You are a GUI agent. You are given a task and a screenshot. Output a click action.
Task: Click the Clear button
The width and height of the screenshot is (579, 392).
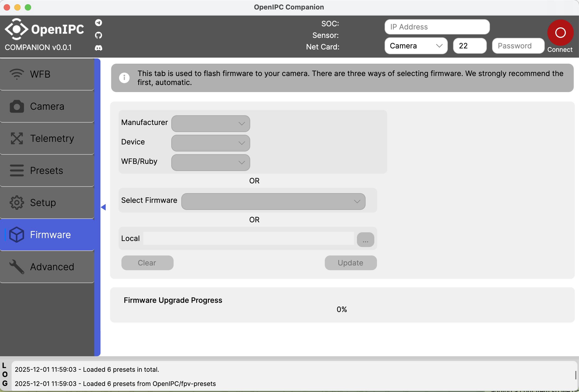[x=147, y=263]
